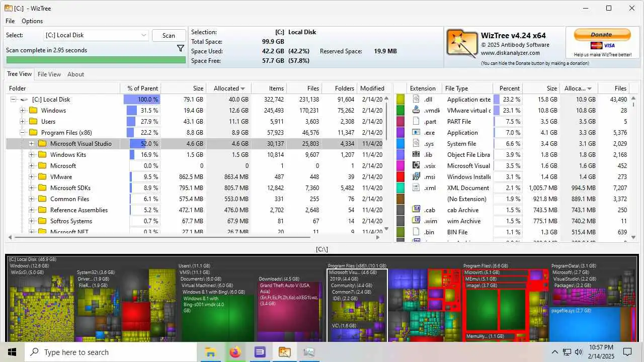Click the Scan button

[x=169, y=35]
